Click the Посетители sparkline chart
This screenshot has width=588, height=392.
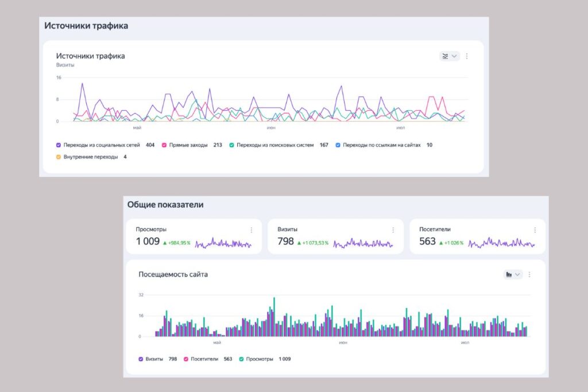tap(501, 243)
